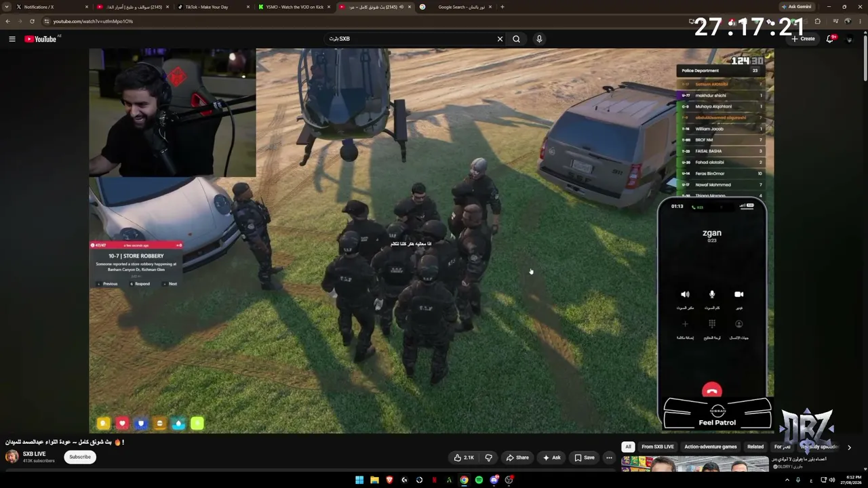Screen dimensions: 868x488
Task: Open the volume control in system tray
Action: pos(833,480)
